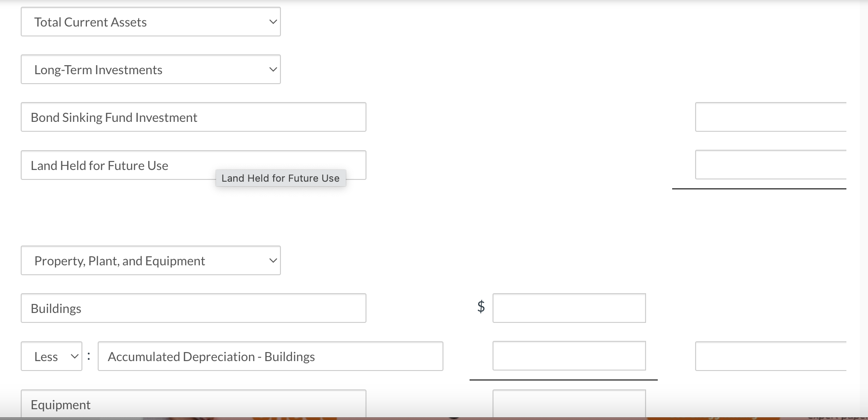Open the Less dropdown
The image size is (868, 420).
click(51, 356)
